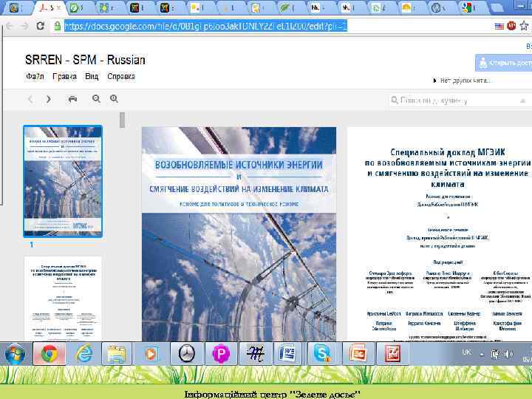Viewport: 532px width, 399px height.
Task: Click the browser back arrow
Action: (9, 26)
